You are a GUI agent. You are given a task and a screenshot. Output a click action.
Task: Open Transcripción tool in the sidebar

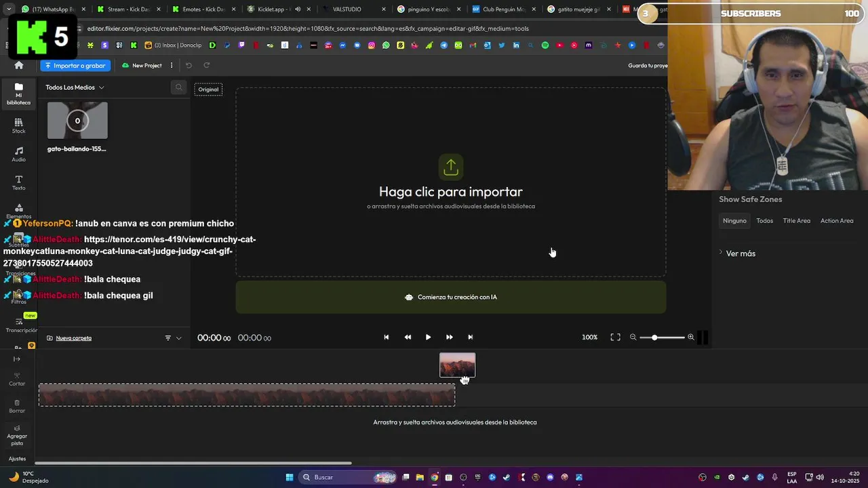coord(21,325)
